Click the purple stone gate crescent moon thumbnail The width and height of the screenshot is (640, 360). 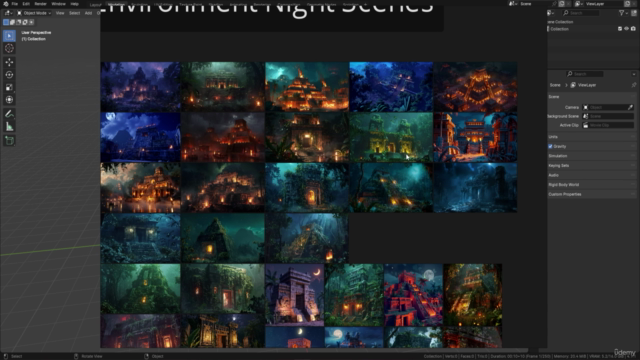pos(294,295)
